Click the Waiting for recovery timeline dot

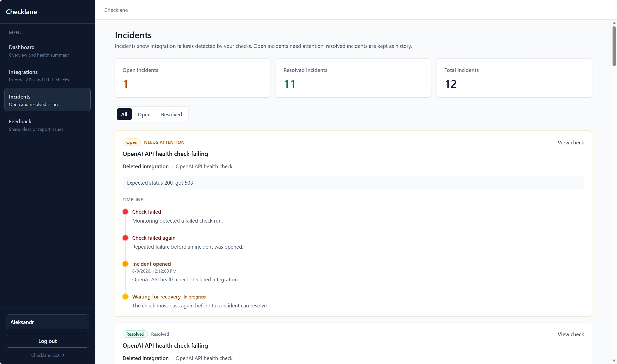point(125,297)
